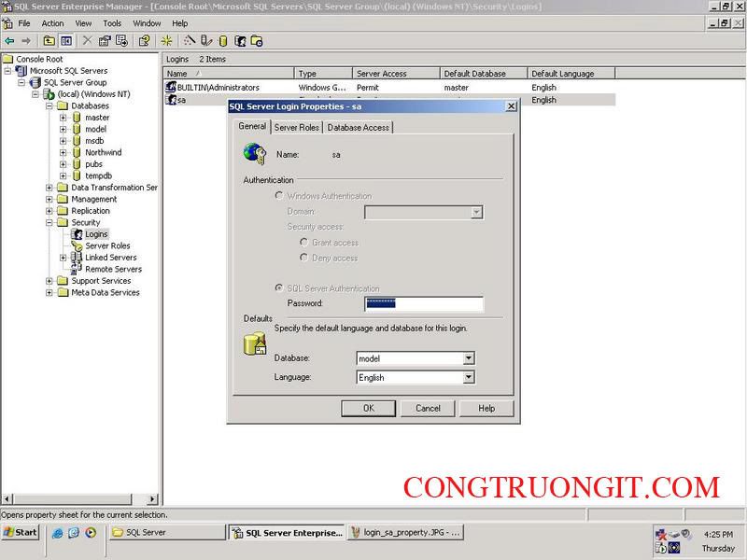Open the File menu
The height and width of the screenshot is (560, 747).
tap(24, 23)
